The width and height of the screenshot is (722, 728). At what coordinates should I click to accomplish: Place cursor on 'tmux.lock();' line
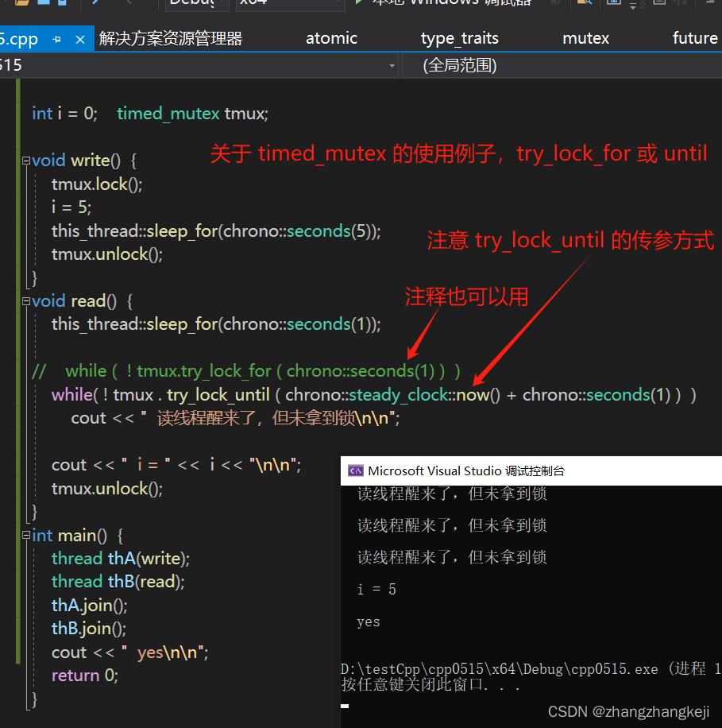pyautogui.click(x=97, y=185)
